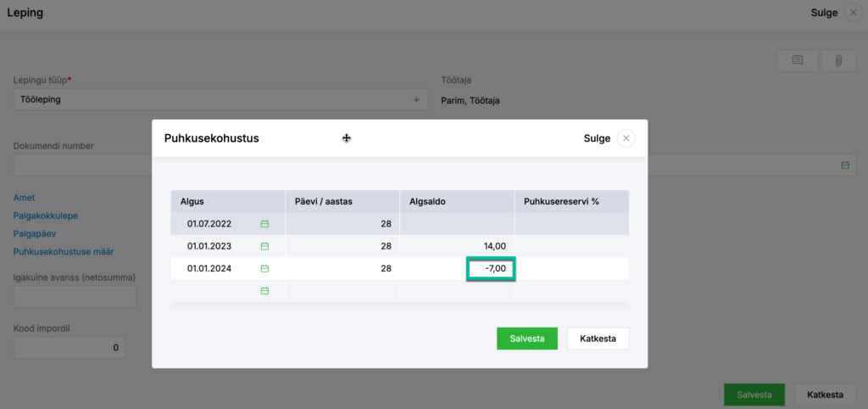Open the Palgakokkulepe link

click(46, 216)
